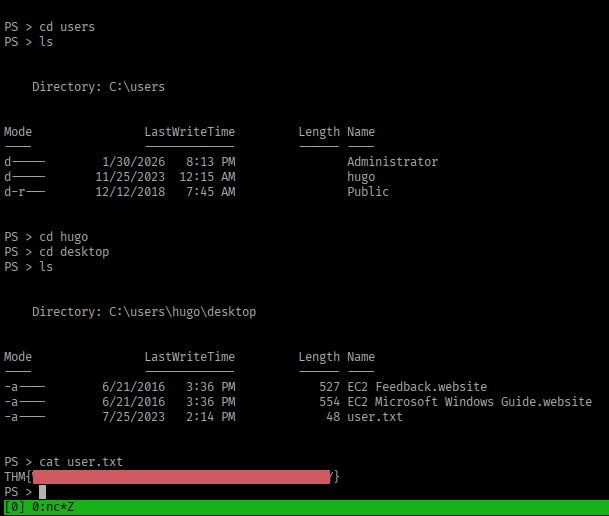Click the 'Directory: C:\users' path line

tap(98, 87)
